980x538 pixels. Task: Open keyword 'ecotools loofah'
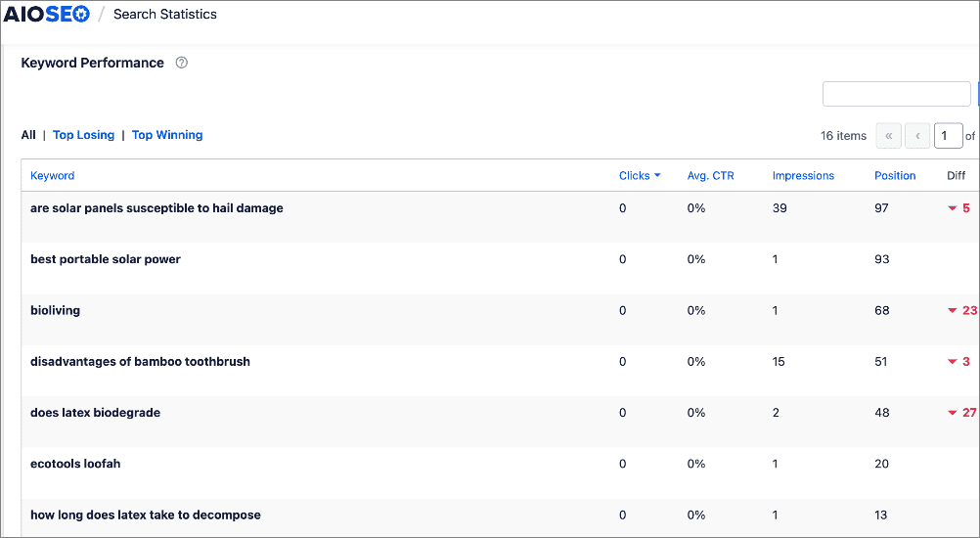click(75, 464)
